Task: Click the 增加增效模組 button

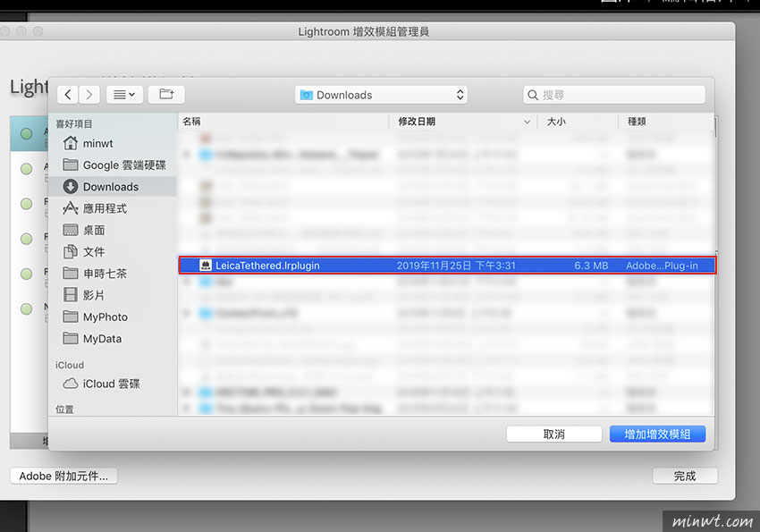Action: coord(657,435)
